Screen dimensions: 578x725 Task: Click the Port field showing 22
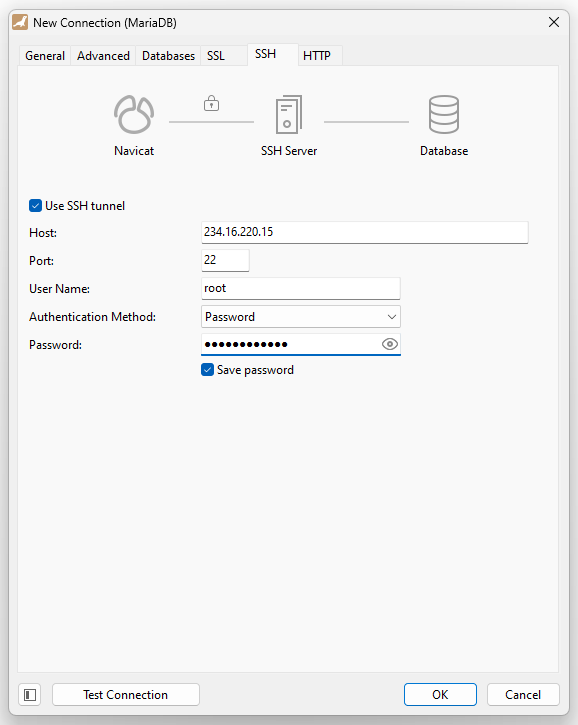pyautogui.click(x=225, y=260)
